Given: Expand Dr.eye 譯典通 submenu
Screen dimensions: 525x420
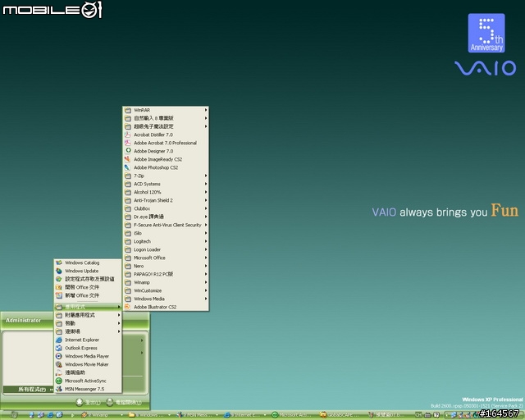Looking at the screenshot, I should click(x=166, y=217).
